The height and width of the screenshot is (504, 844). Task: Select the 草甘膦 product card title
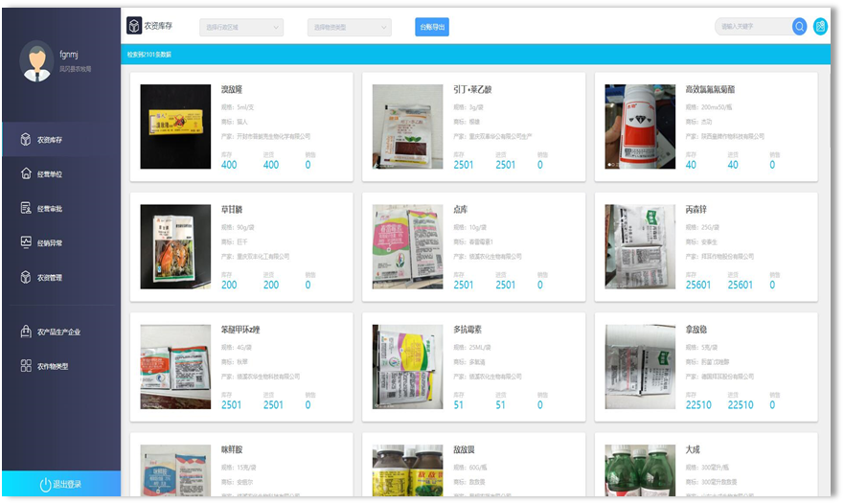coord(230,210)
